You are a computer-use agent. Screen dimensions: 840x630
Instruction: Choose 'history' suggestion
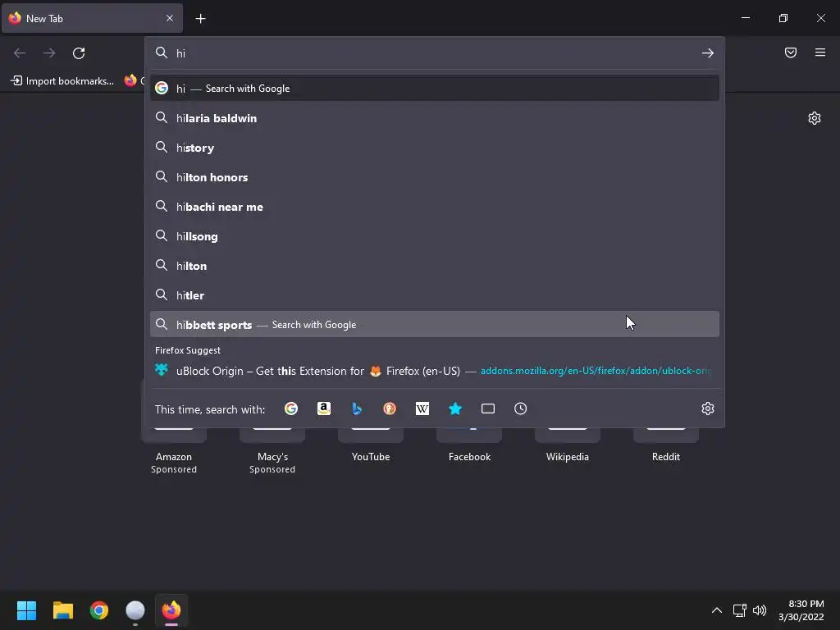click(x=434, y=148)
